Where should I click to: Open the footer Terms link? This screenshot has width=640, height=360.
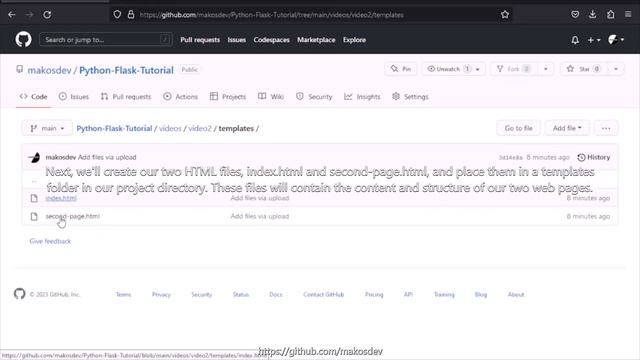[124, 294]
